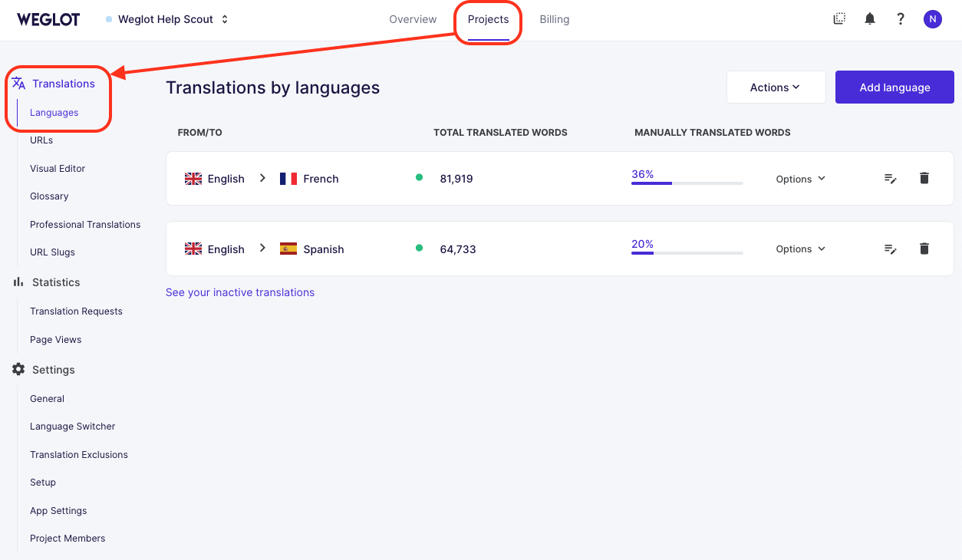Delete the French language using the trash icon
The height and width of the screenshot is (560, 962).
(924, 178)
